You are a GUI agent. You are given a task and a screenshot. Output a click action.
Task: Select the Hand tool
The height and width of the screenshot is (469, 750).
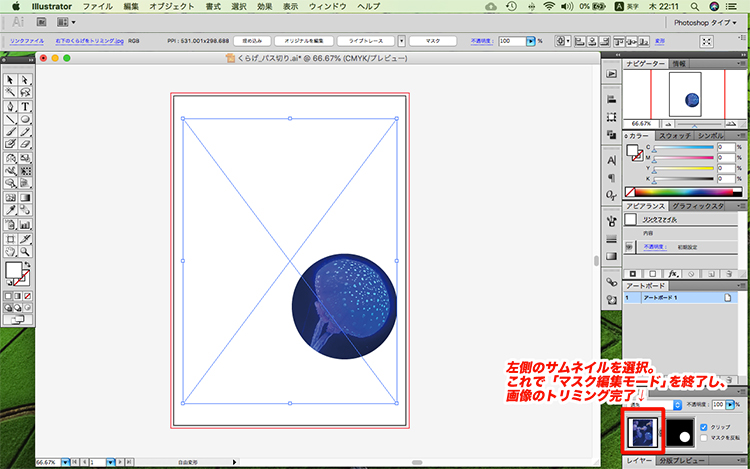tap(10, 252)
